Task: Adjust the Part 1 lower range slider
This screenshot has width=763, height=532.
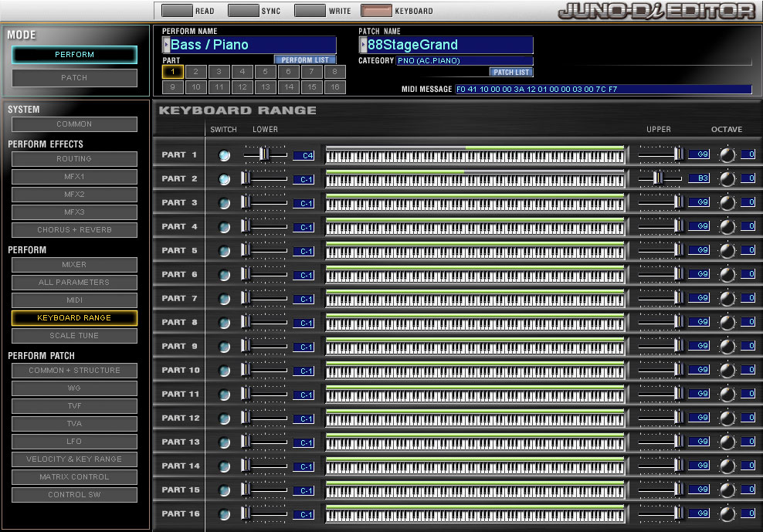Action: 264,154
